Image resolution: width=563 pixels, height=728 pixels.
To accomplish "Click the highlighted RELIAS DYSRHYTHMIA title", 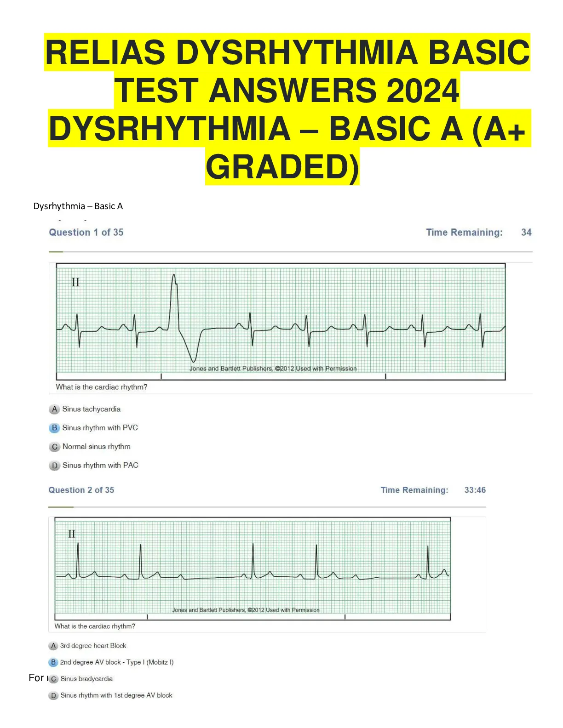I will point(288,109).
